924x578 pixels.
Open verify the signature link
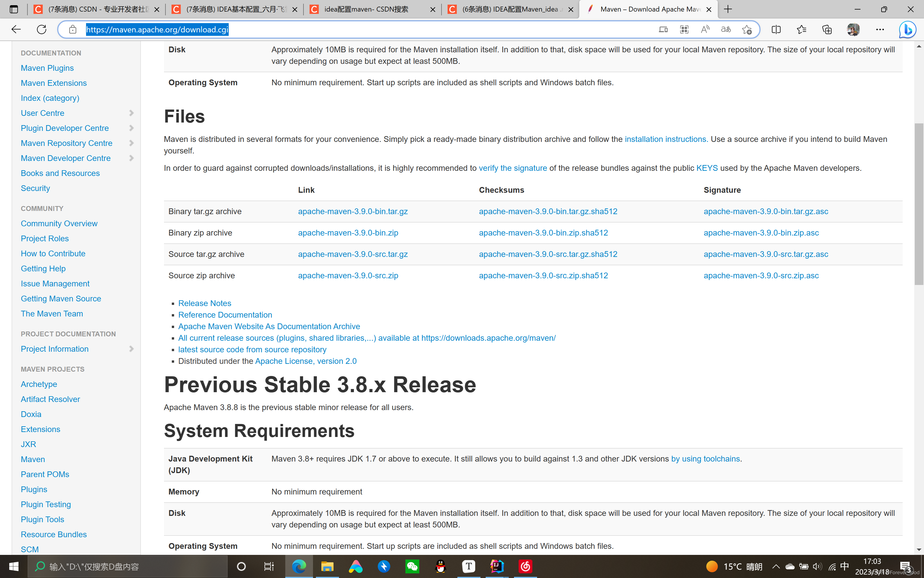(x=513, y=168)
